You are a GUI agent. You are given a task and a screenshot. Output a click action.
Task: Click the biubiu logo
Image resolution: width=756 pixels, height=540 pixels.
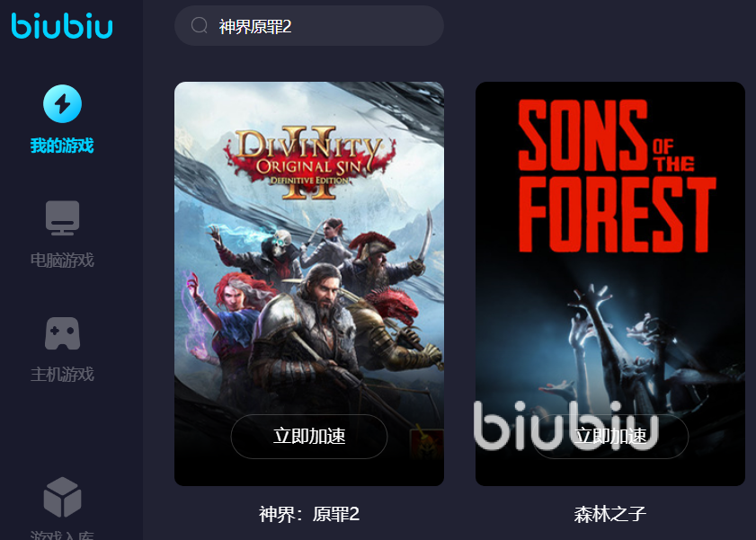[x=62, y=26]
